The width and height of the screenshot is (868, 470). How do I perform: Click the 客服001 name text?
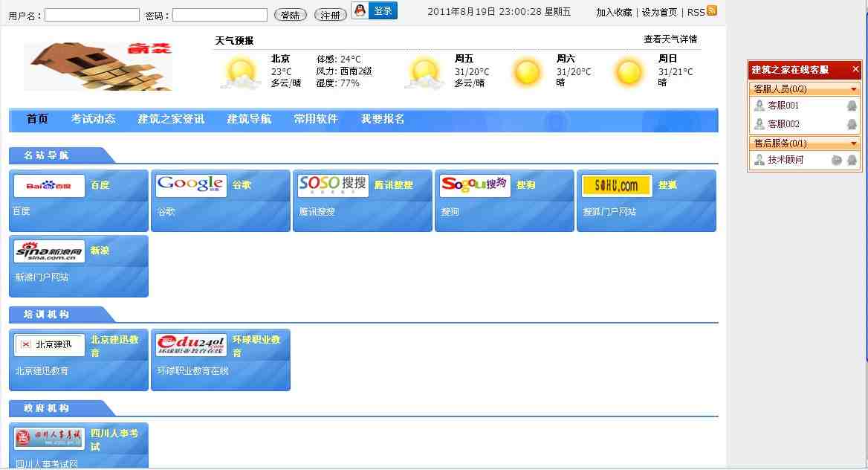(x=783, y=106)
